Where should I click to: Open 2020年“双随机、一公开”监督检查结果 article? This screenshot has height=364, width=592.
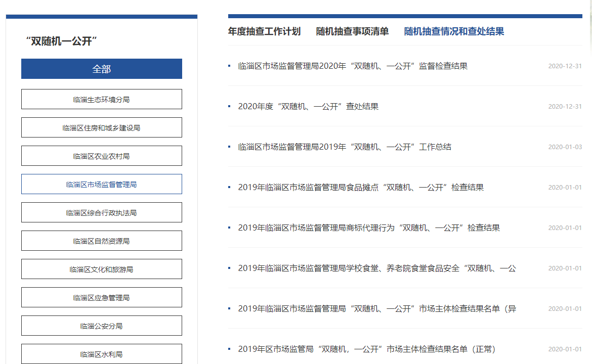353,66
